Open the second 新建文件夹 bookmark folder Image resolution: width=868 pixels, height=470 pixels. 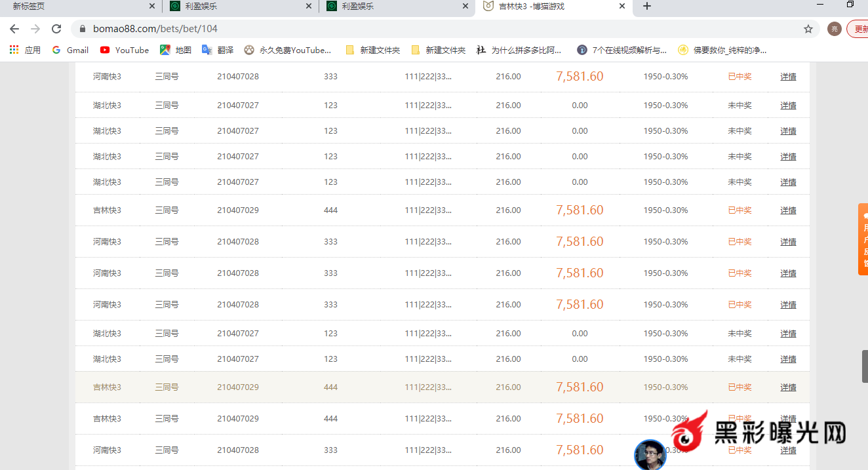(439, 50)
